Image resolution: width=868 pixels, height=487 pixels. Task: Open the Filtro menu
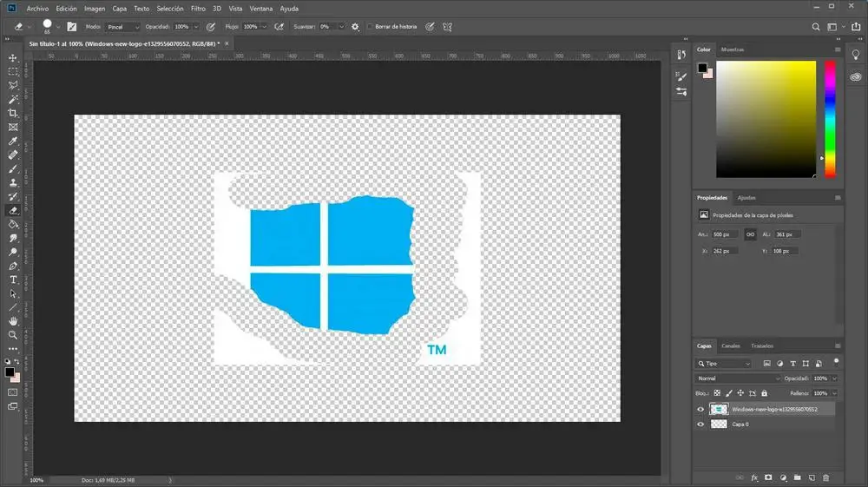(x=198, y=9)
